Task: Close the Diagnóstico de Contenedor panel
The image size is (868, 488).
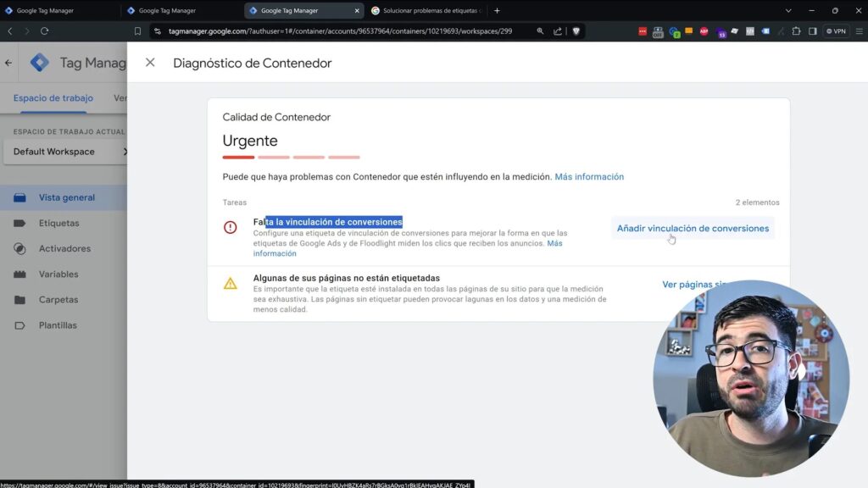Action: click(150, 63)
